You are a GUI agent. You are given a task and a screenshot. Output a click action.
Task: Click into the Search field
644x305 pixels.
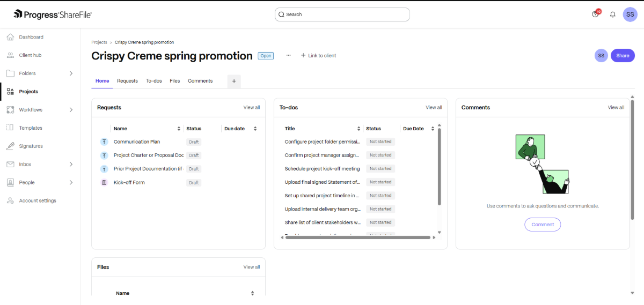[342, 14]
